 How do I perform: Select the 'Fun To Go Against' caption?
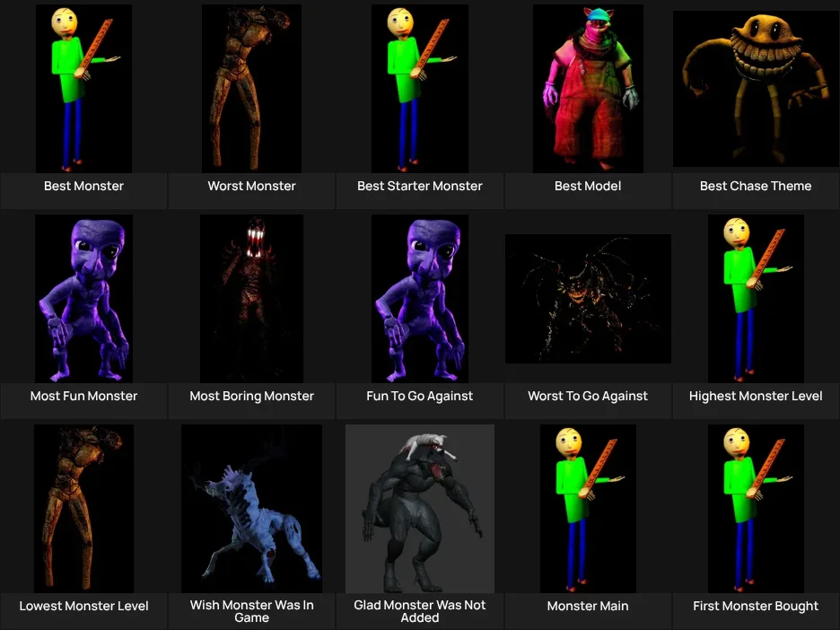coord(420,396)
